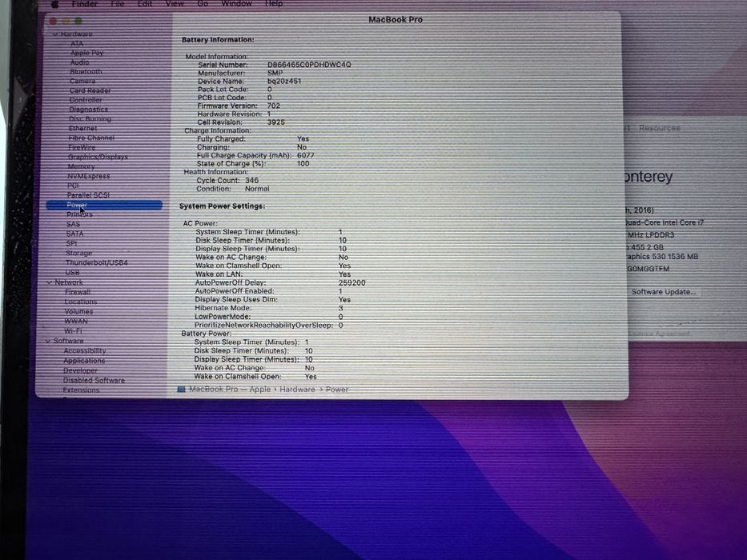The image size is (747, 560).
Task: Click Software Update button in About window
Action: click(664, 292)
